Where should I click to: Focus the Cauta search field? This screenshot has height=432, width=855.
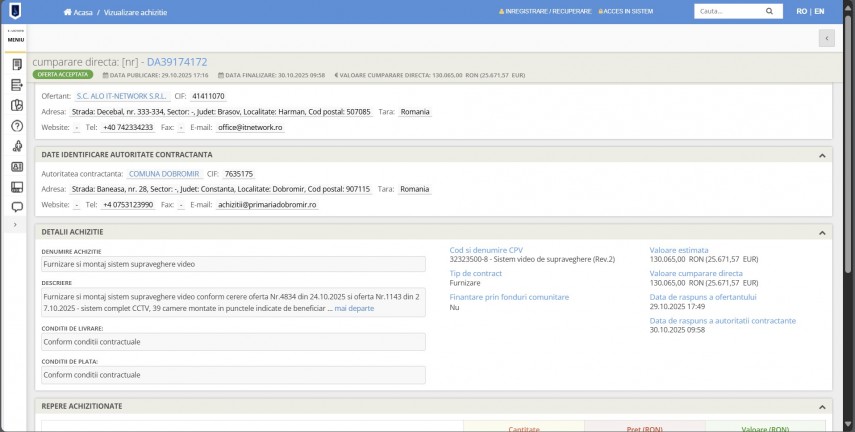pos(726,12)
